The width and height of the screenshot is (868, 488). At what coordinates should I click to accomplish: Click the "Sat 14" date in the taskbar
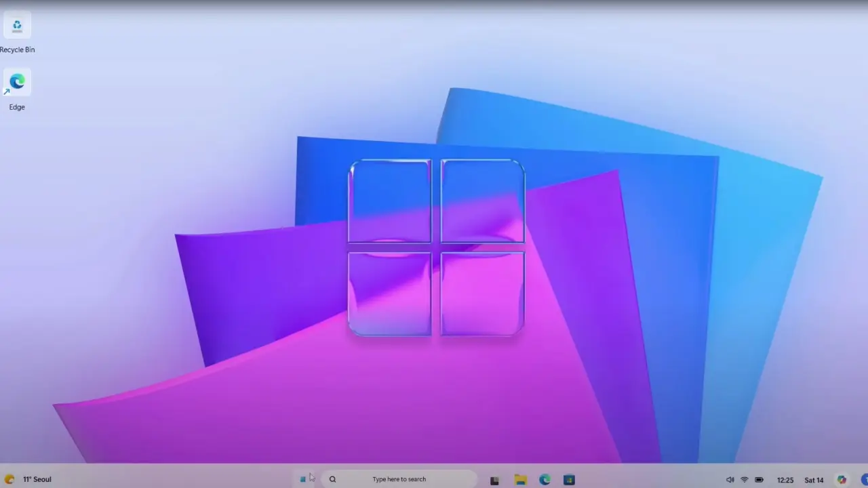pyautogui.click(x=814, y=480)
